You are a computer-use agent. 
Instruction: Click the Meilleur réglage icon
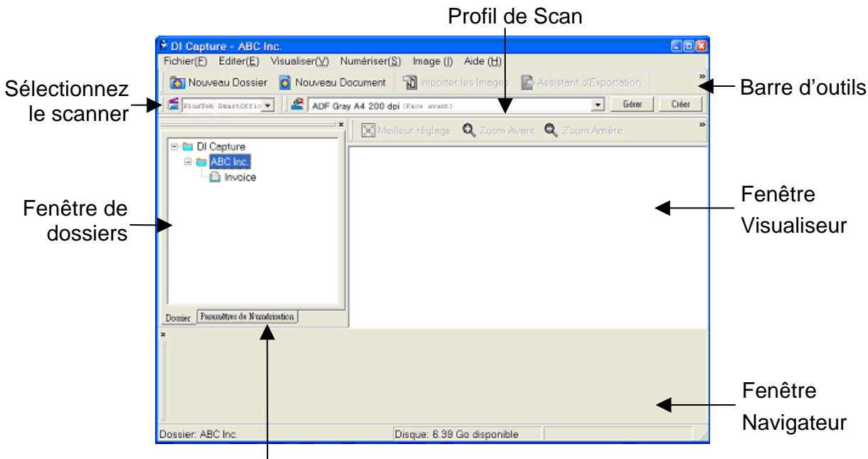[x=369, y=132]
